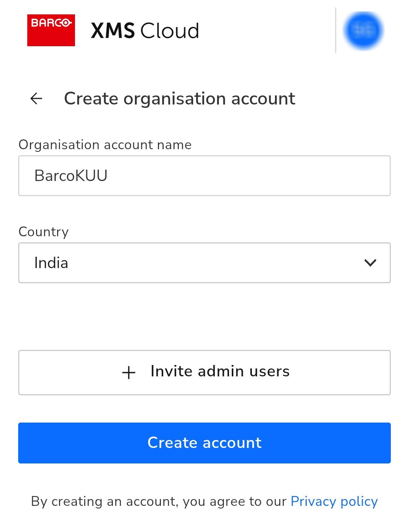Screen dimensions: 409x532
Task: Click the vertical divider beside the avatar
Action: coord(336,30)
